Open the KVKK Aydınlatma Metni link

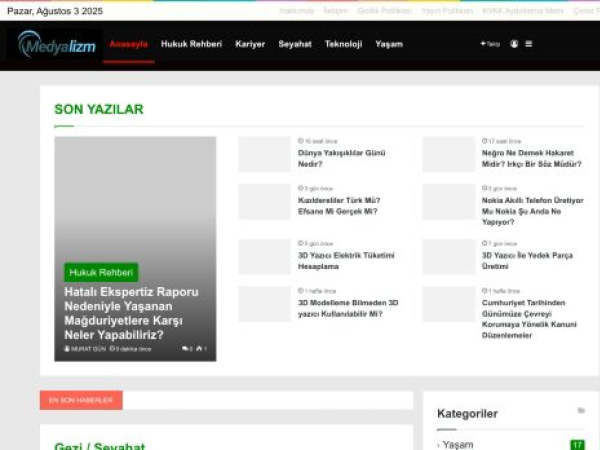[x=523, y=11]
